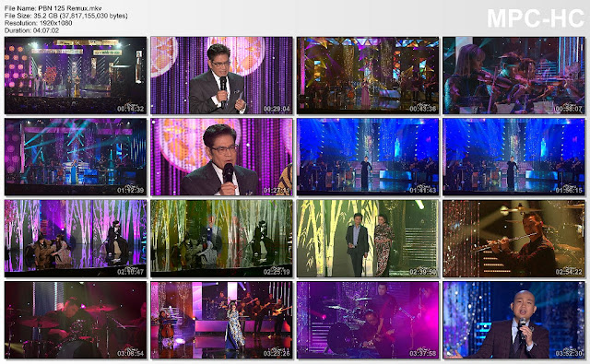Pick the stage thumbnail at 00:43:36

point(368,76)
